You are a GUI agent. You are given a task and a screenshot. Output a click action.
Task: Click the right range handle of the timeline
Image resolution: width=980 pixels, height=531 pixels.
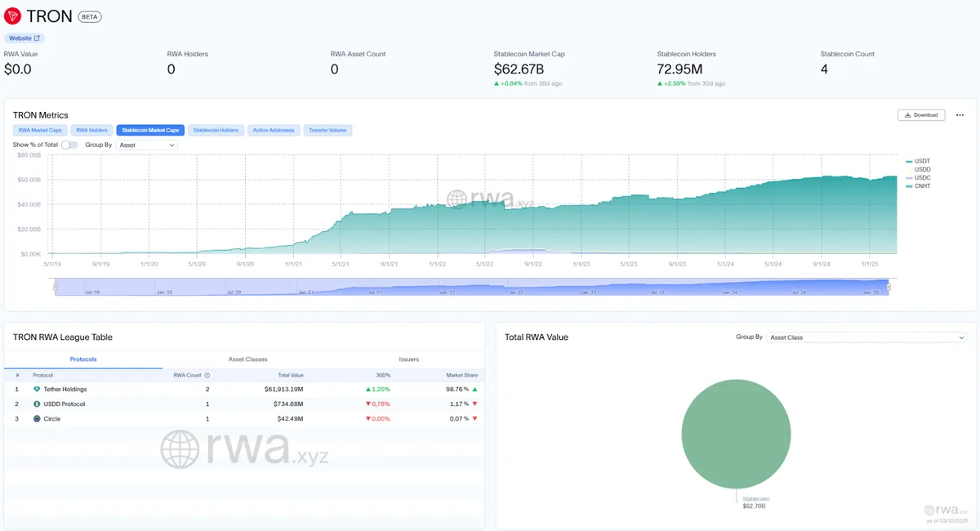coord(889,287)
